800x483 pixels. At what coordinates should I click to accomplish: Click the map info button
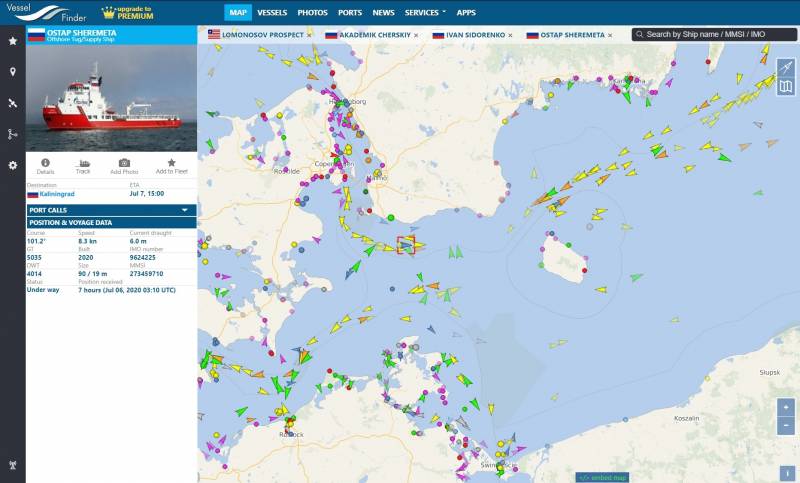click(x=787, y=473)
